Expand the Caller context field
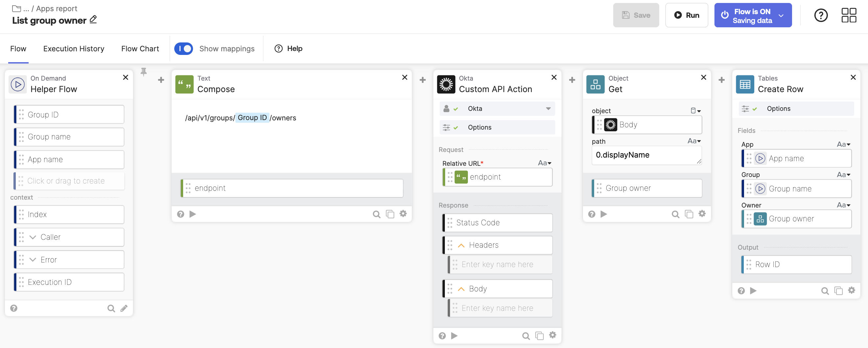Screen dimensions: 868x348 33,237
